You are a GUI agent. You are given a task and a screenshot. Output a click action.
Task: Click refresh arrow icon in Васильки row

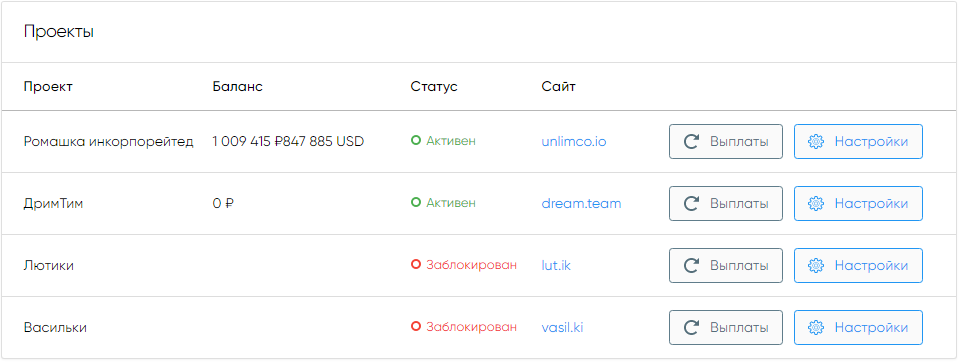tap(692, 328)
